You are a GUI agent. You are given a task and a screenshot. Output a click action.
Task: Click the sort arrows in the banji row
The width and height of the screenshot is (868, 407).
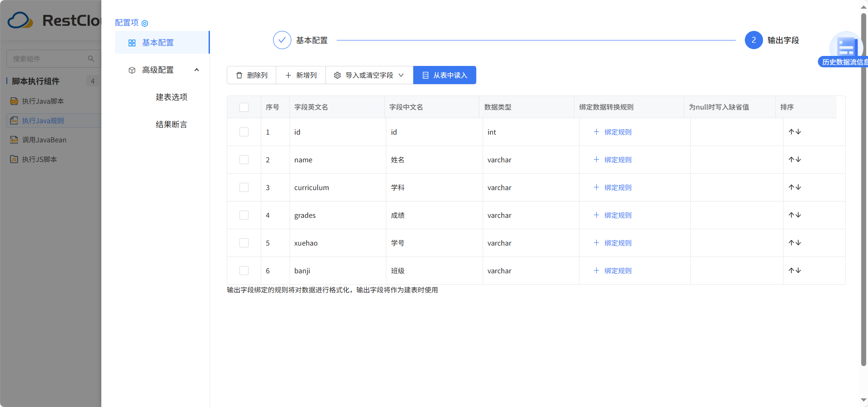click(x=794, y=271)
